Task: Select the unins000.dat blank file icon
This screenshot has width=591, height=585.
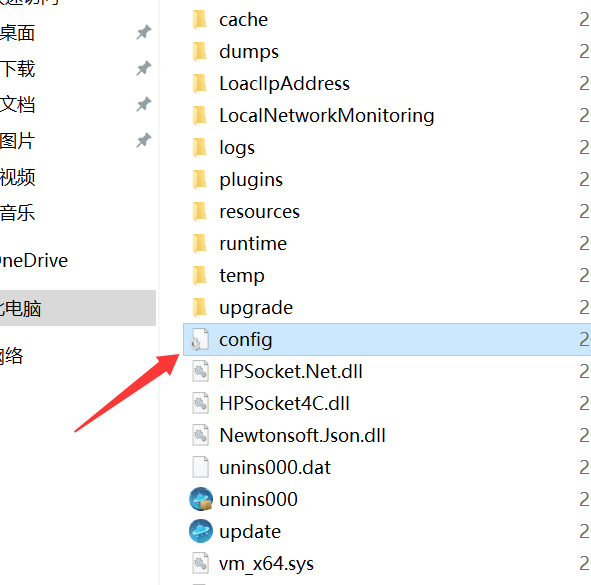Action: (x=200, y=467)
